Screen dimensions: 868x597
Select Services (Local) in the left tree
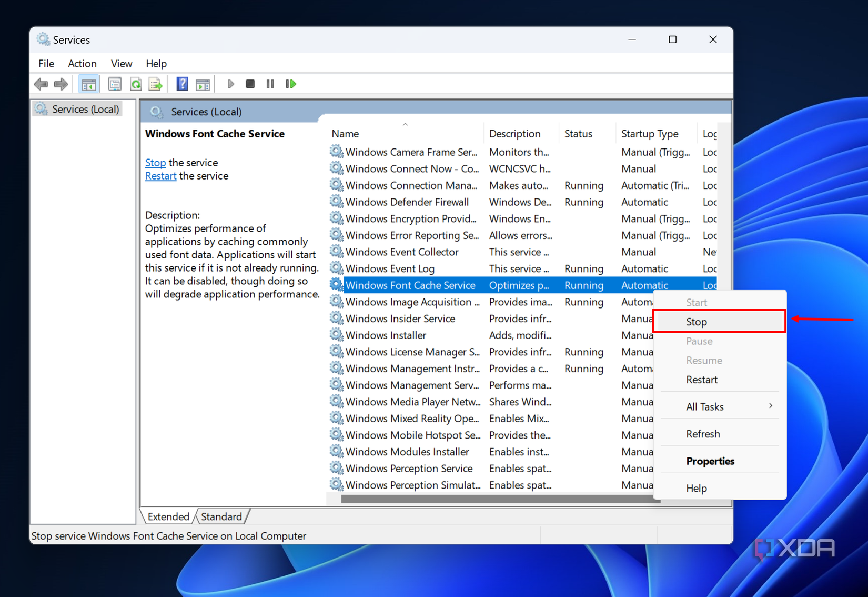click(78, 109)
